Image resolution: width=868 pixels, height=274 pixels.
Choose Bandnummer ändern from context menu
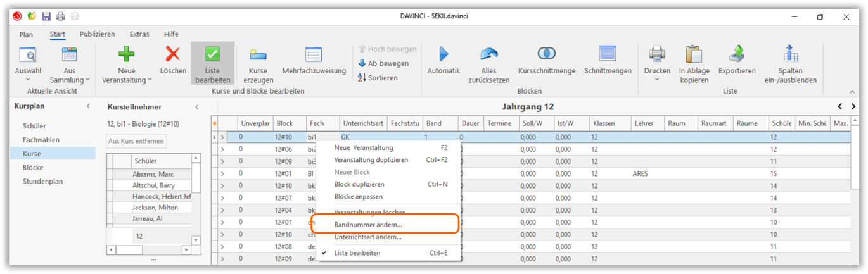coord(368,225)
